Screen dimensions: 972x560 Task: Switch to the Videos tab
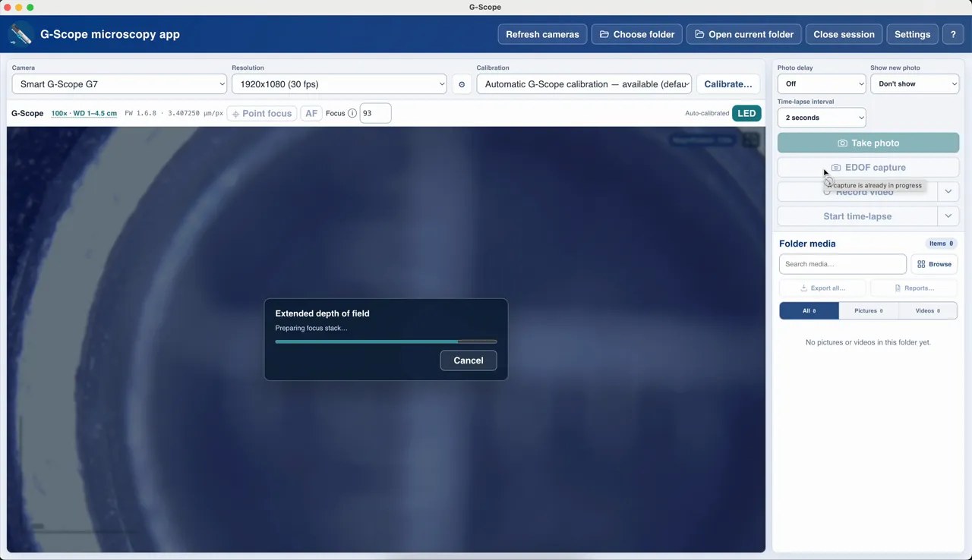tap(928, 310)
